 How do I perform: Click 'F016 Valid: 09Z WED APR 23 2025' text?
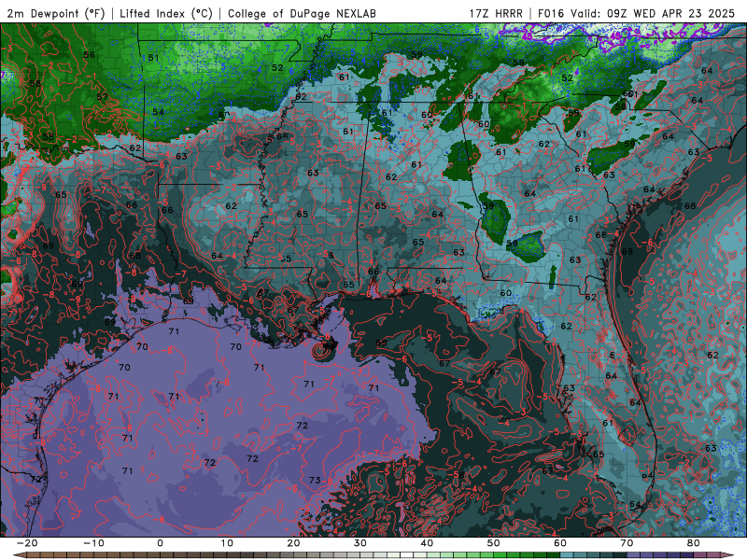click(636, 14)
